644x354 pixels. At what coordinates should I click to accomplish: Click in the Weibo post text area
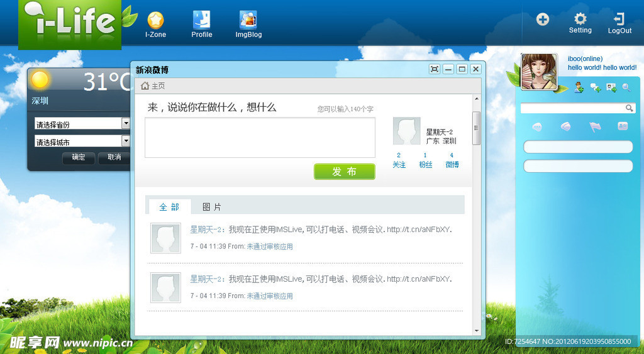[260, 137]
